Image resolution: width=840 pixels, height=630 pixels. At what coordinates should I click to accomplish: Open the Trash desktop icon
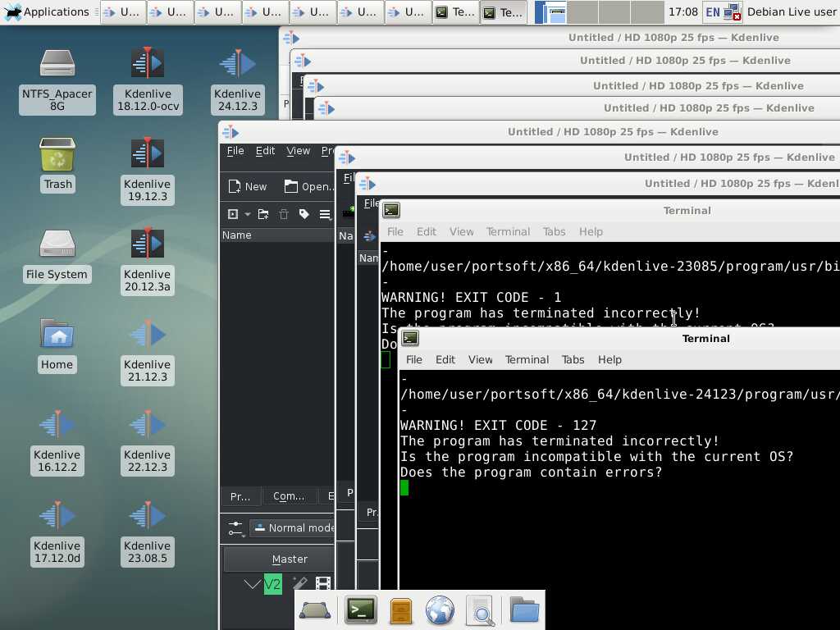[57, 164]
